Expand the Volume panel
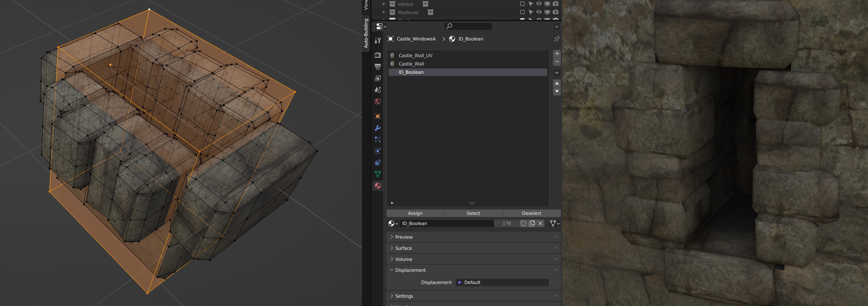This screenshot has height=306, width=868. [473, 259]
